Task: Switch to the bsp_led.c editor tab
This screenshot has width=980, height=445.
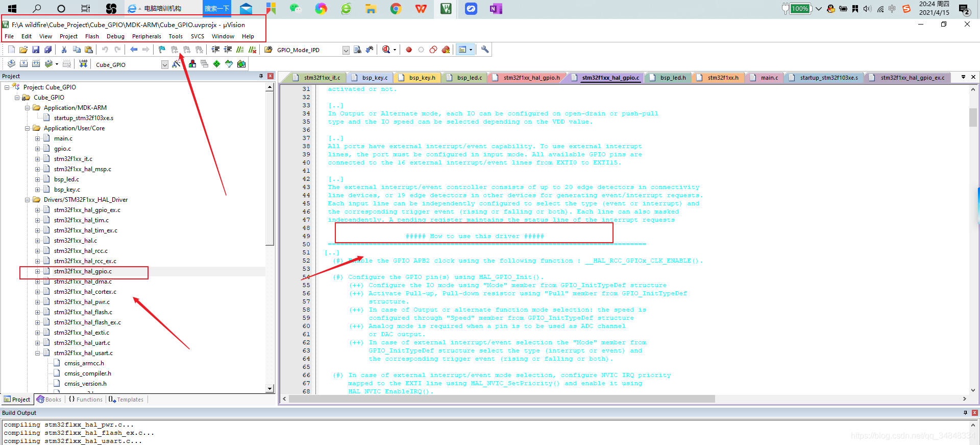Action: click(465, 78)
